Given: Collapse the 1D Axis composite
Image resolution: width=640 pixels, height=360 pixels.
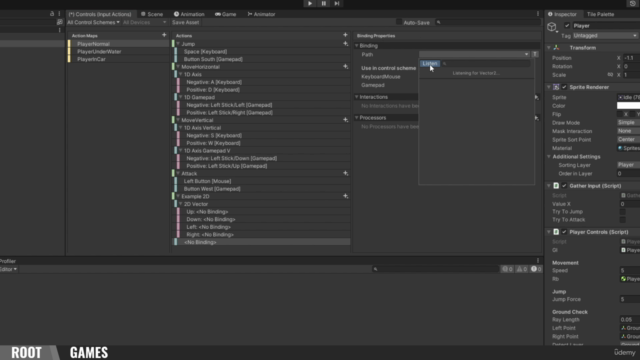Looking at the screenshot, I should (x=180, y=74).
